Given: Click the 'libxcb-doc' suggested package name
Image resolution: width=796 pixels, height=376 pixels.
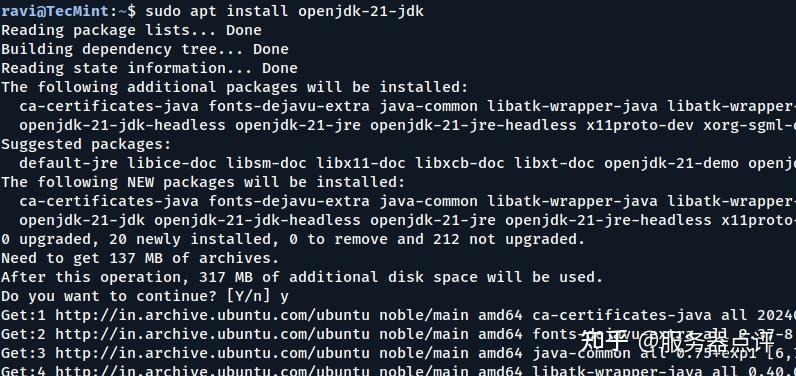Looking at the screenshot, I should [x=460, y=163].
